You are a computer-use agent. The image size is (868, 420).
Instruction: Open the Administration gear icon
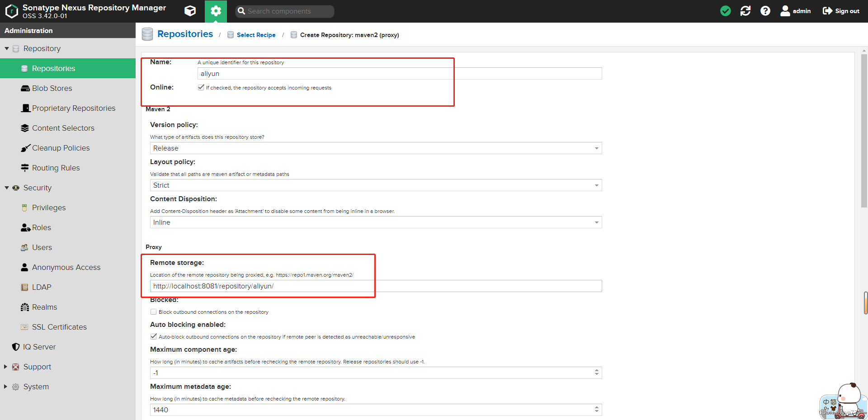point(216,11)
